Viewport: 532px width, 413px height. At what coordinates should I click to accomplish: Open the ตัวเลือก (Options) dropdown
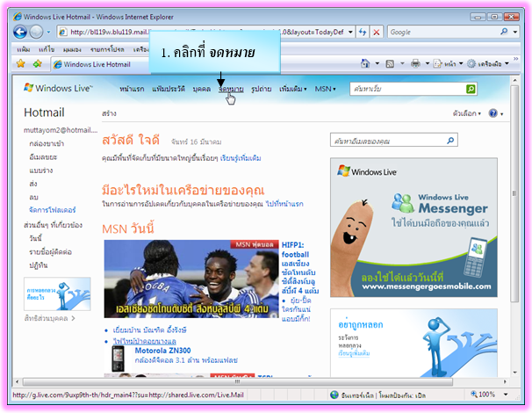click(467, 113)
